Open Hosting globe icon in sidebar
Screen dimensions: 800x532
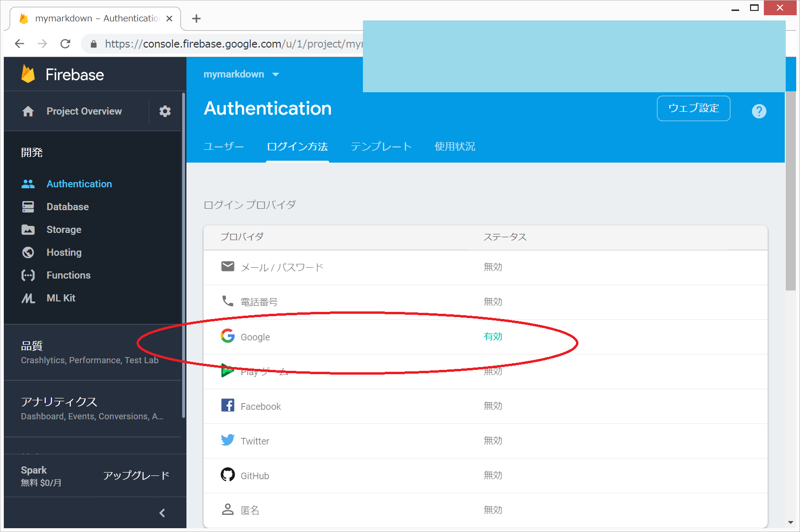coord(28,252)
